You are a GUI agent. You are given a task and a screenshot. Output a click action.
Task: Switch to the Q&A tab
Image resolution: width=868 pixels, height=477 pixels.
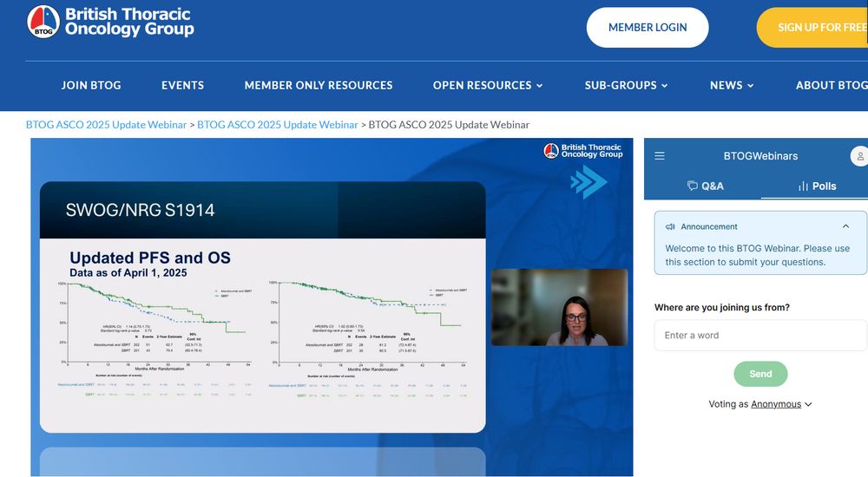[x=705, y=186]
